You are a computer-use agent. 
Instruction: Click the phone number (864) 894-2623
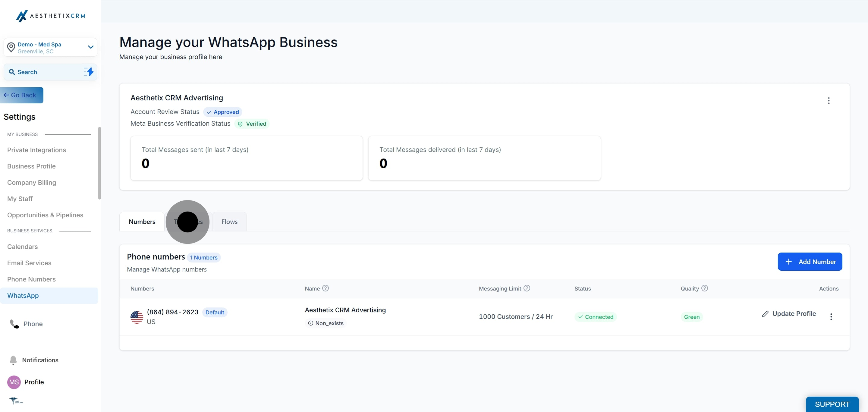click(172, 312)
